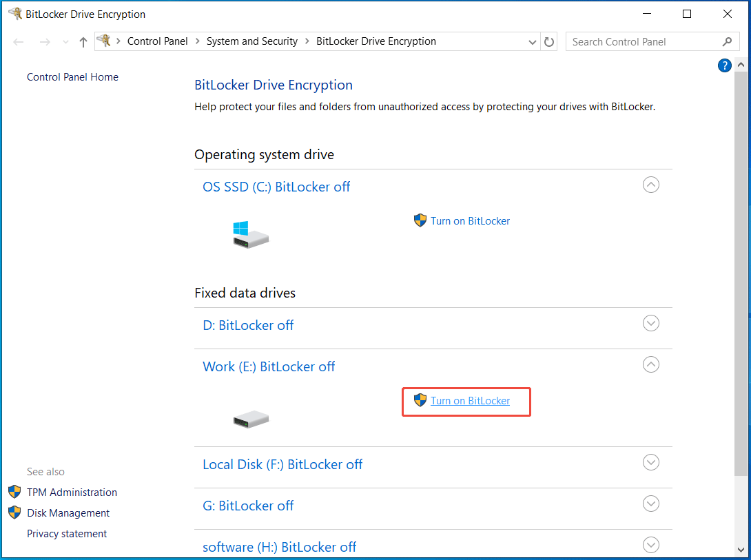The height and width of the screenshot is (560, 751).
Task: Click TPM Administration shield icon
Action: pyautogui.click(x=15, y=492)
